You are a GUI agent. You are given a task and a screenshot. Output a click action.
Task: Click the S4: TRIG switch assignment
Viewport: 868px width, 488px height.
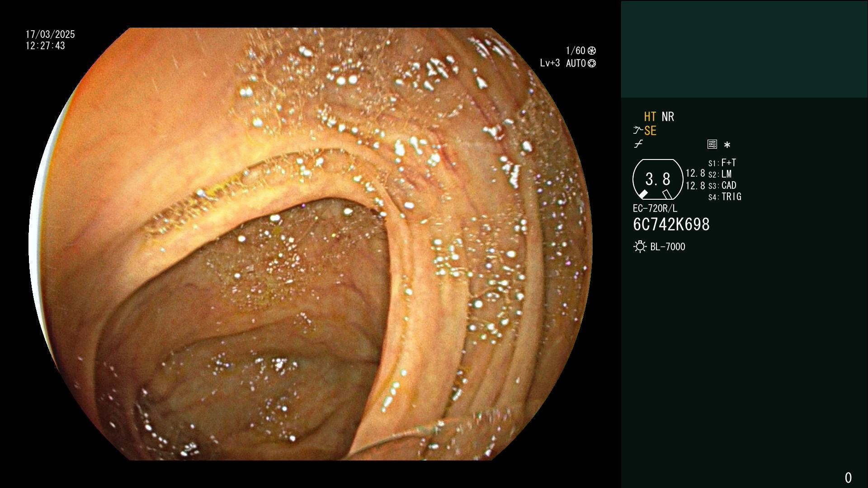point(725,197)
